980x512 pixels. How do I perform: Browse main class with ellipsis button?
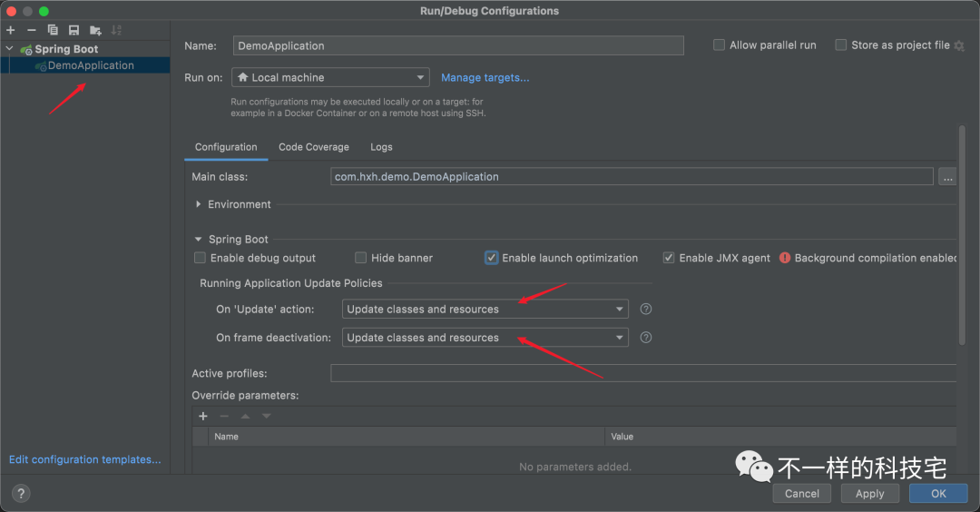click(x=947, y=177)
